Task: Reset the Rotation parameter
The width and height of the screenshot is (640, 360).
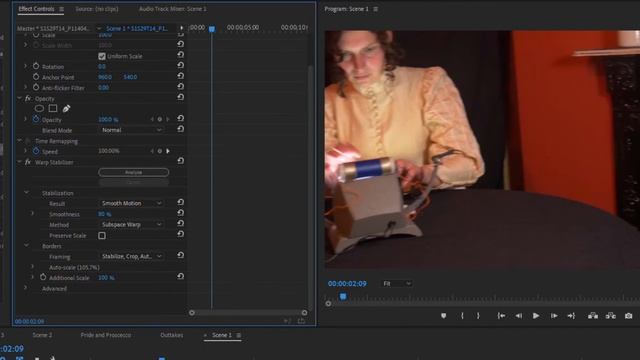Action: [180, 66]
